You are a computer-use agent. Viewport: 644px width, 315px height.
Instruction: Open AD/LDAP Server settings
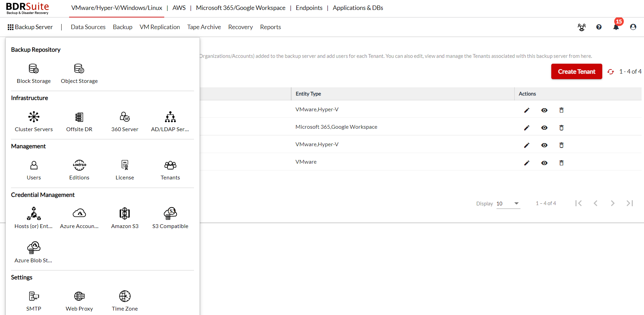[170, 122]
